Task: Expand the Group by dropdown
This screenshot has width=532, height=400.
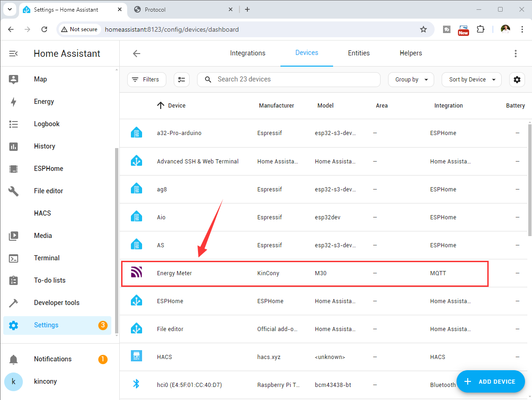Action: coord(411,80)
